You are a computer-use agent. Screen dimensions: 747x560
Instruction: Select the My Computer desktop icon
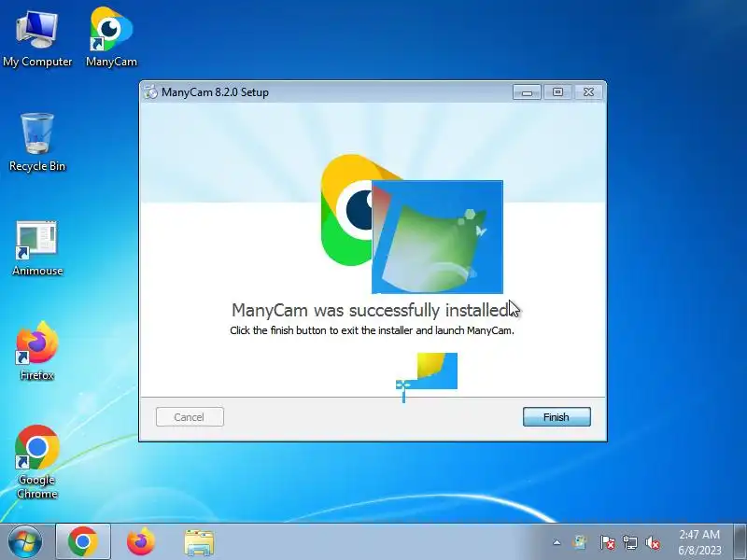click(37, 38)
